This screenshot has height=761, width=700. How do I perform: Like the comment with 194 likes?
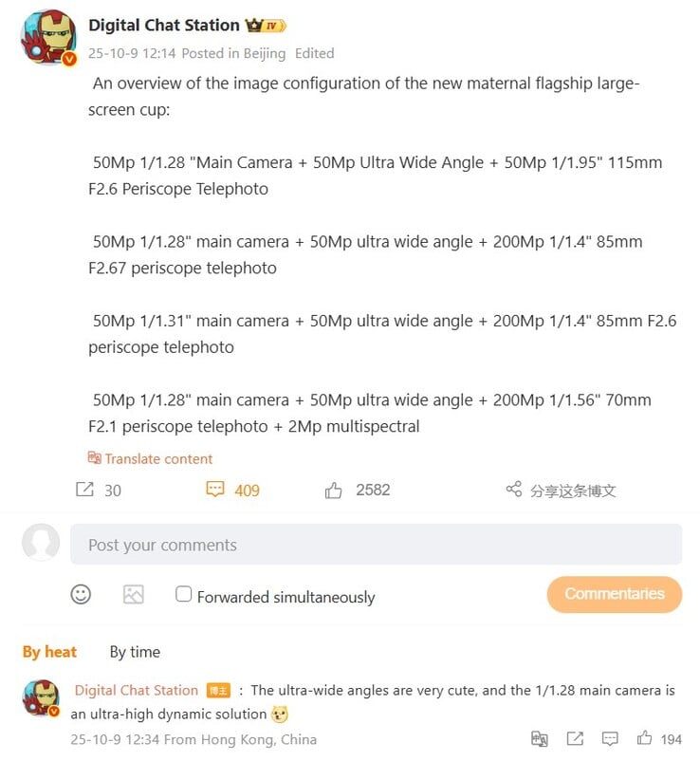pos(644,737)
